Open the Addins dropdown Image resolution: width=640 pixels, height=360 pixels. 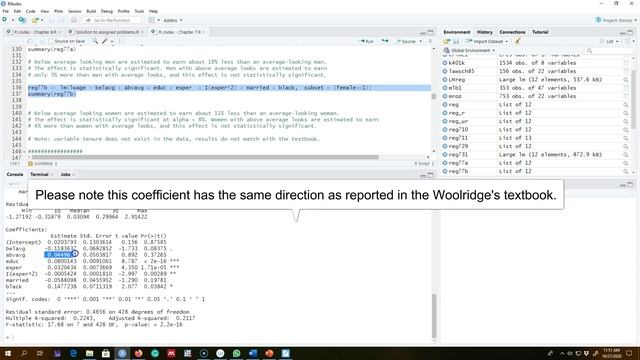tap(173, 20)
